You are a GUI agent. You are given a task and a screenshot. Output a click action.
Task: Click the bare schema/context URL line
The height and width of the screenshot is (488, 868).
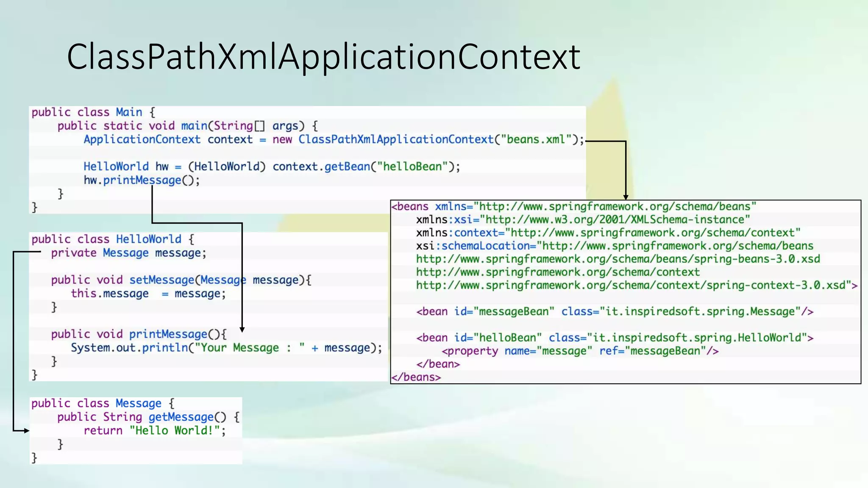pos(558,272)
